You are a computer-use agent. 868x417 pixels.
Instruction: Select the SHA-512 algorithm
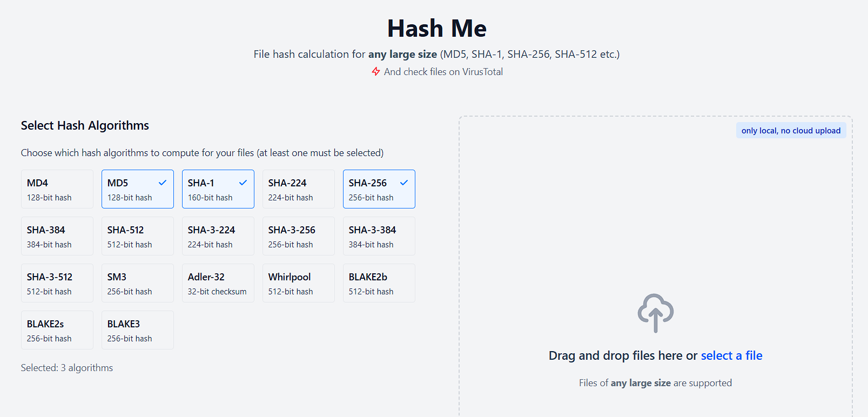click(137, 236)
